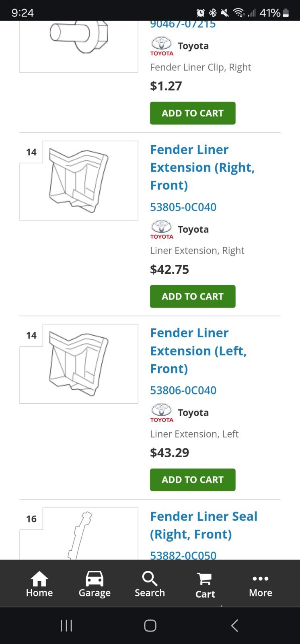
Task: Open part number 53805-0C040 link
Action: (183, 207)
